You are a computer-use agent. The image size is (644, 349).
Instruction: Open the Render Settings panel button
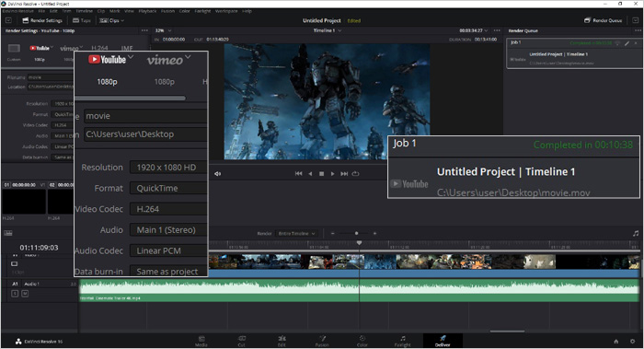click(x=42, y=20)
